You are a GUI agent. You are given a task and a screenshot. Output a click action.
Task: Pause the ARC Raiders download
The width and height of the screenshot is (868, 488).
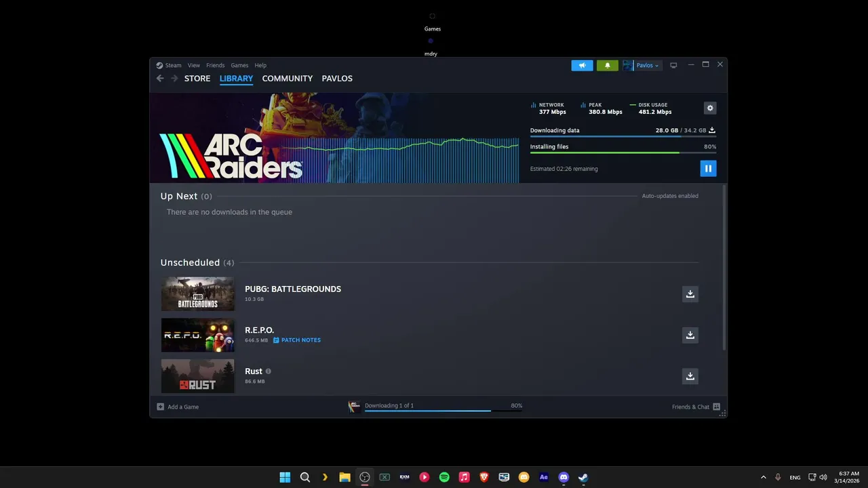click(708, 169)
